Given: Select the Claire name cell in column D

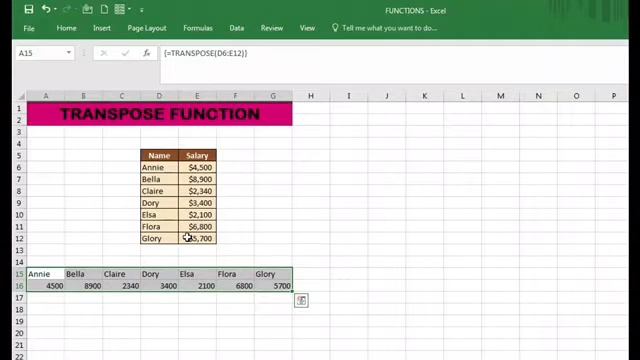Looking at the screenshot, I should coord(159,191).
